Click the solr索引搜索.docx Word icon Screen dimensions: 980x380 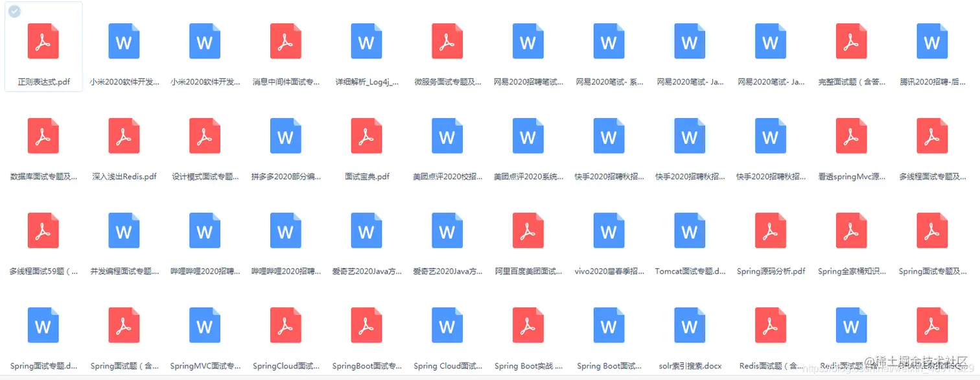click(689, 325)
